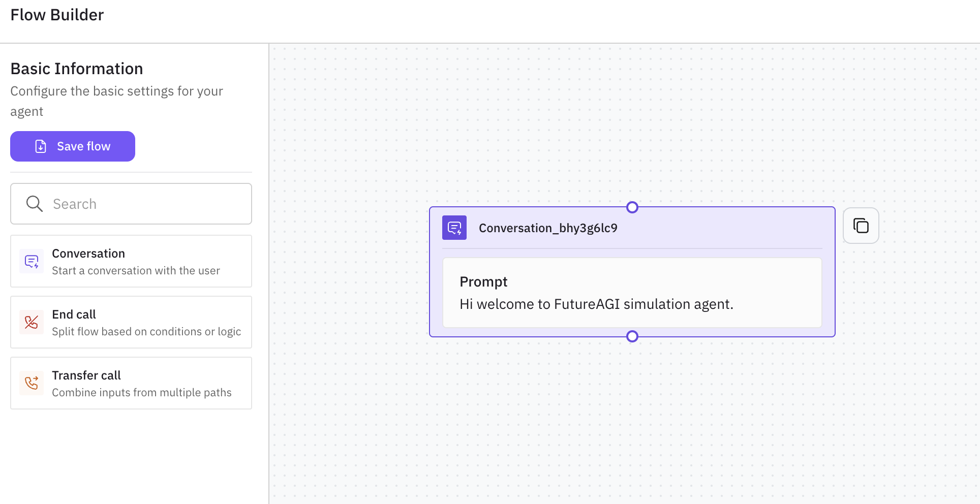Click the purple chat icon on canvas node

click(x=454, y=228)
